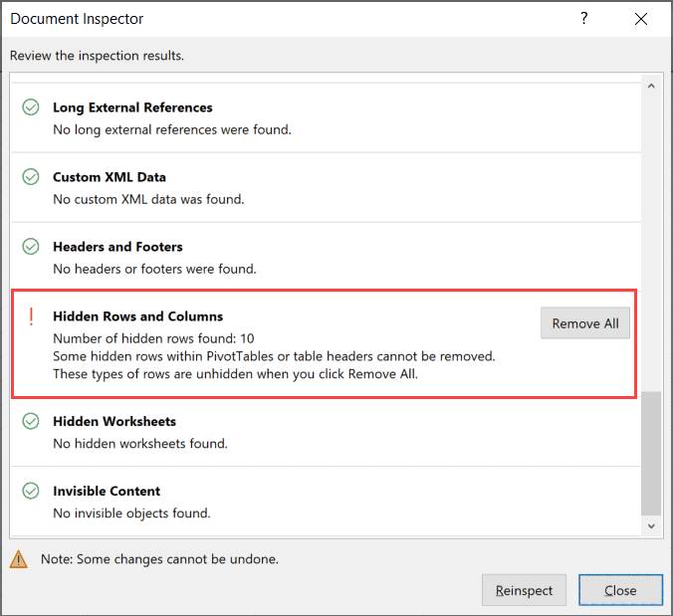Click the scrollbar track above the thumb
The image size is (673, 616).
tap(651, 239)
